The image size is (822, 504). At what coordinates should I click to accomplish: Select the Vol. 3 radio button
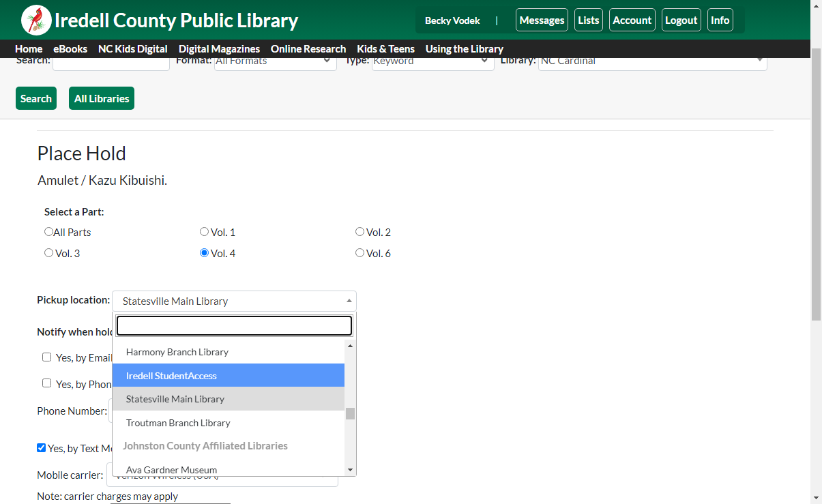pos(48,253)
